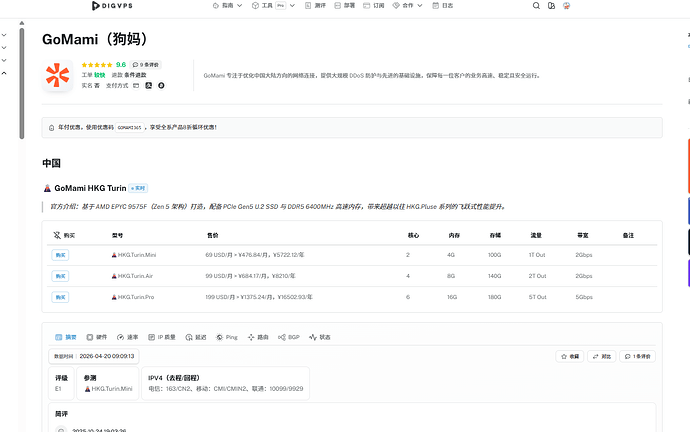Expand the 指南 menu in header
Image resolution: width=690 pixels, height=432 pixels.
click(227, 6)
